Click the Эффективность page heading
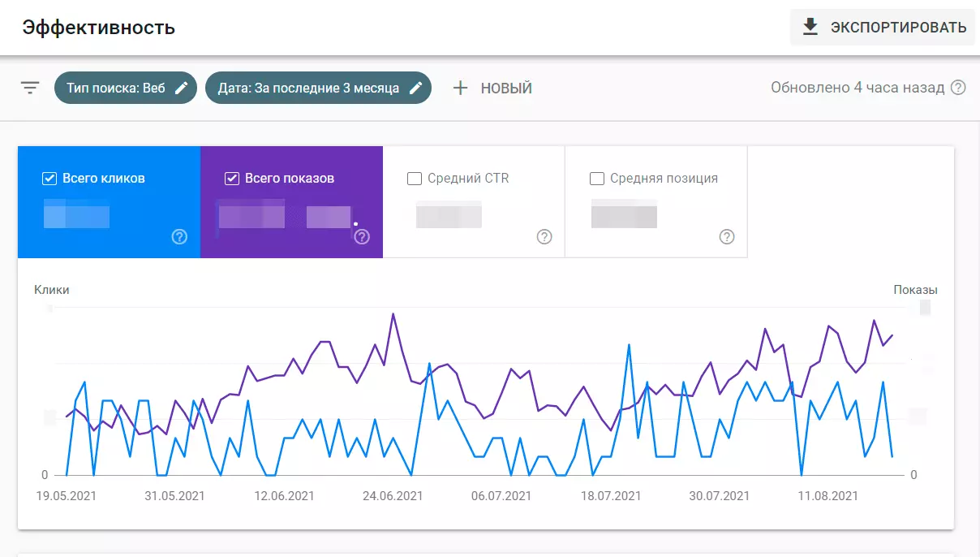The width and height of the screenshot is (980, 557). point(99,28)
